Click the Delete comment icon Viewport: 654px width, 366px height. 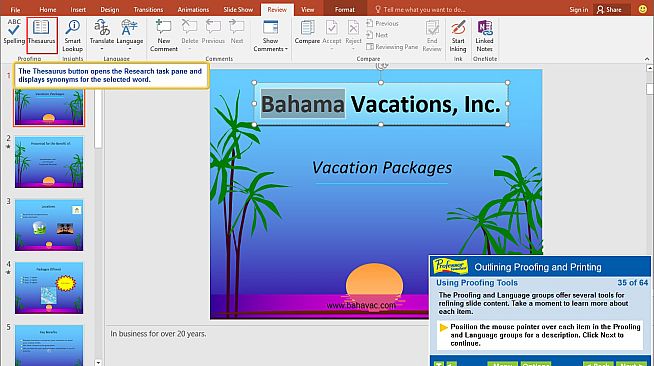click(x=190, y=28)
